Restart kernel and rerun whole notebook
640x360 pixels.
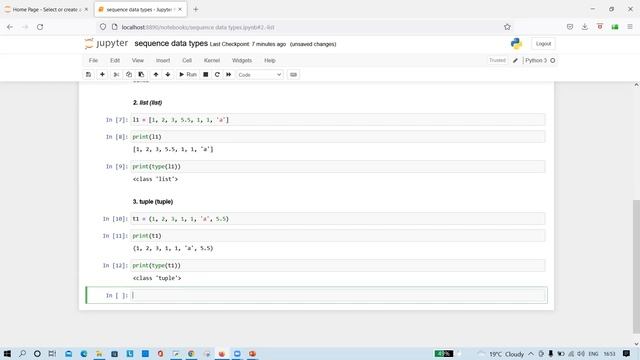pos(229,75)
